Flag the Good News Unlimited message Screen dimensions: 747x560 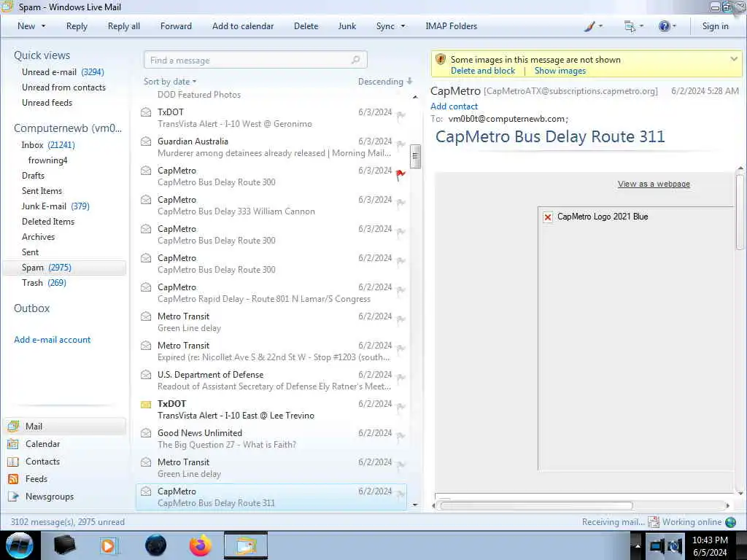400,437
